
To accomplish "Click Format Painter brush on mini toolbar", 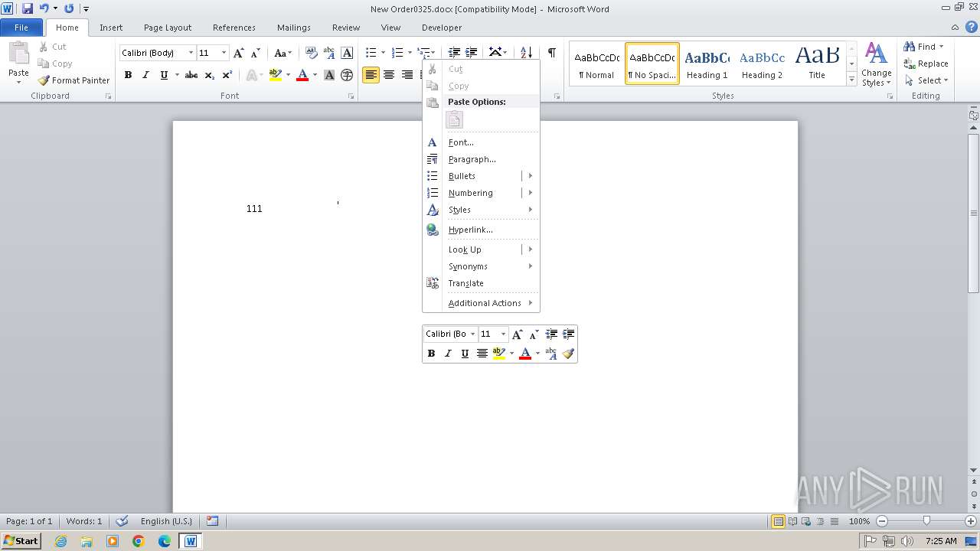I will tap(568, 353).
